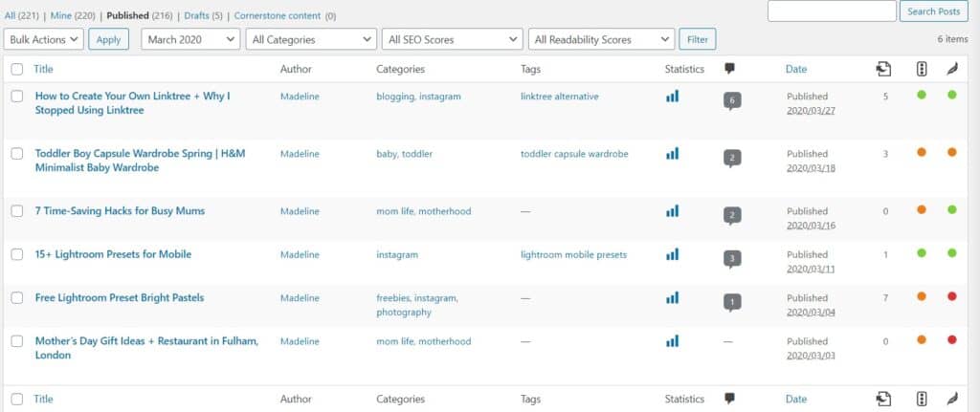Select all posts via header checkbox

tap(17, 69)
